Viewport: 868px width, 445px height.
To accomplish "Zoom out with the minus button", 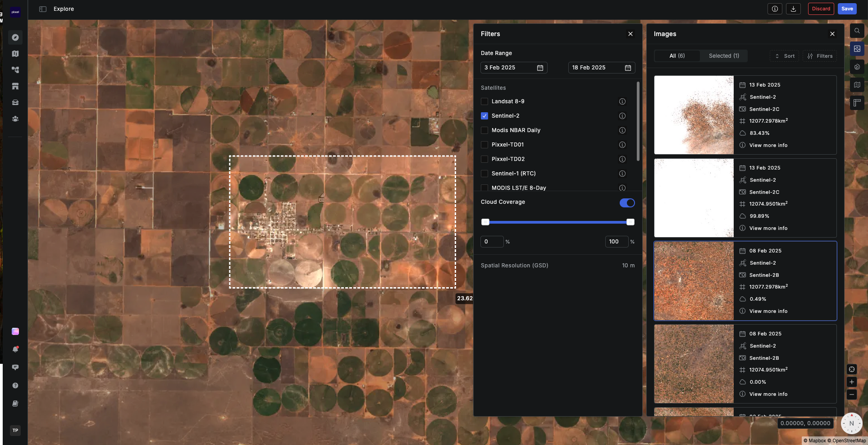I will [851, 395].
